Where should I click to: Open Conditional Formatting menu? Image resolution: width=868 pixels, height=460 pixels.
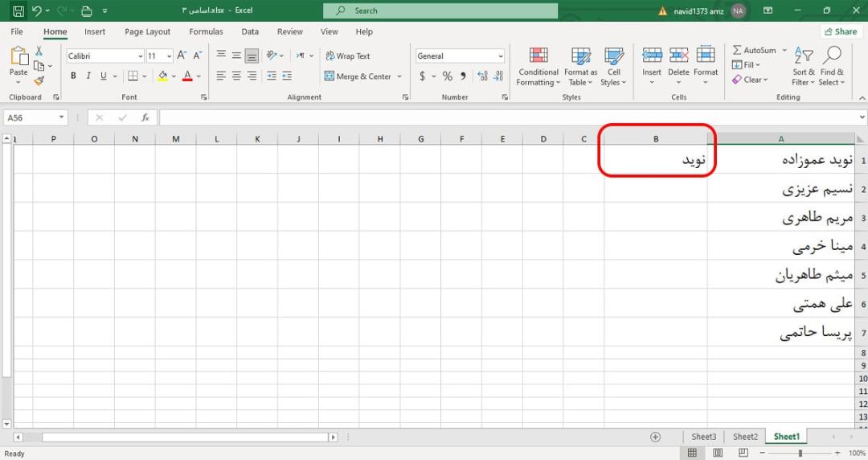point(538,66)
